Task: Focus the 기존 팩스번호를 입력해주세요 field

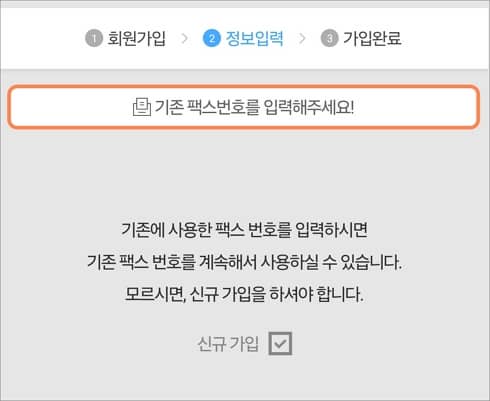Action: point(244,107)
